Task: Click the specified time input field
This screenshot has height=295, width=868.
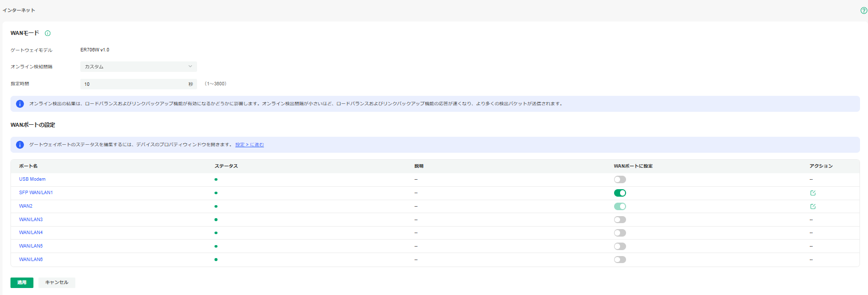Action: click(139, 84)
